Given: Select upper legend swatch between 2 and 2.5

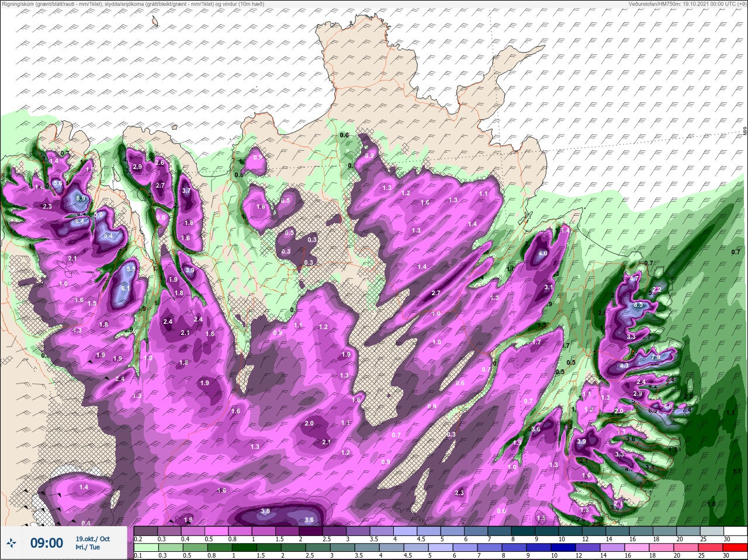Looking at the screenshot, I should coord(312,531).
